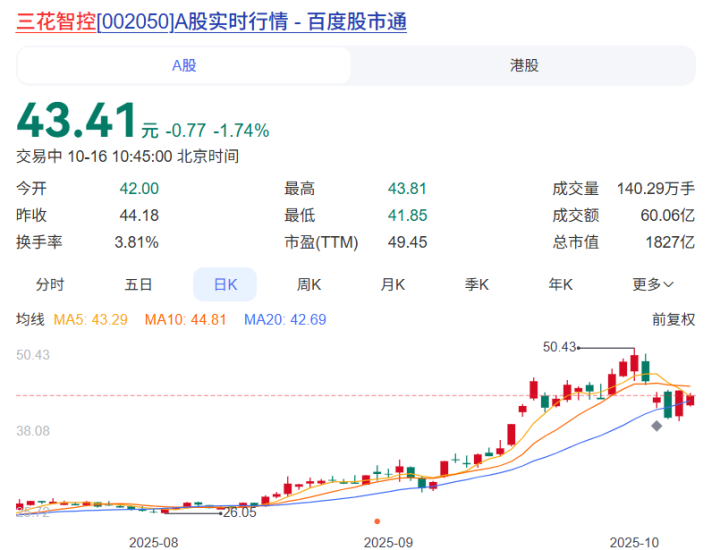The image size is (720, 550).
Task: Switch to the 港股 tab
Action: 524,65
